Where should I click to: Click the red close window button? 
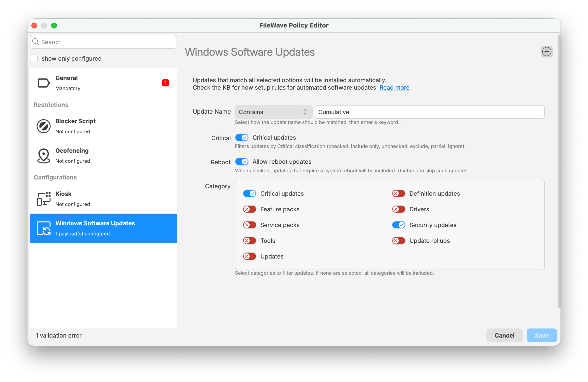pyautogui.click(x=35, y=26)
